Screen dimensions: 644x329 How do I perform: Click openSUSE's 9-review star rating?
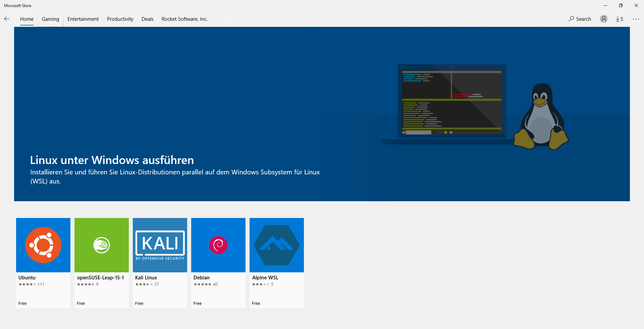tap(88, 284)
